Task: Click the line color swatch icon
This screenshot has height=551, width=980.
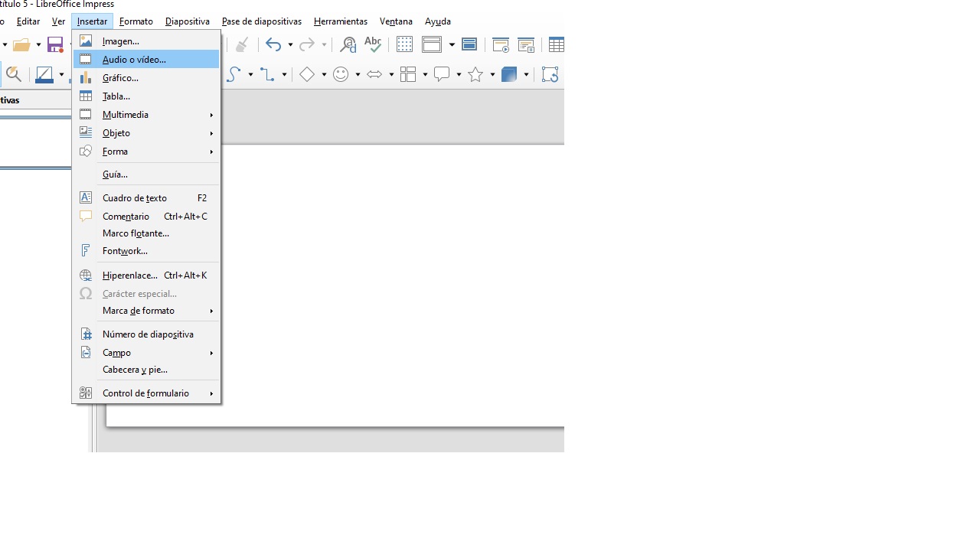Action: (x=44, y=74)
